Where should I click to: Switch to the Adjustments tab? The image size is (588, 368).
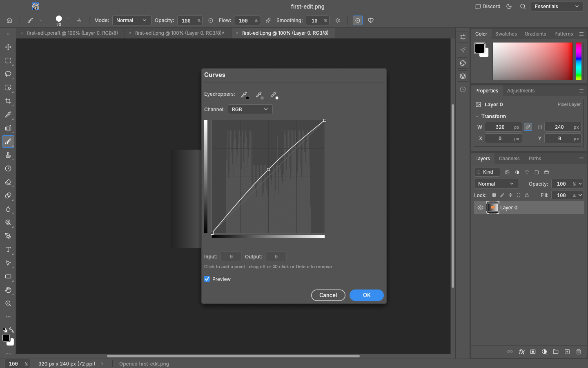pyautogui.click(x=521, y=91)
